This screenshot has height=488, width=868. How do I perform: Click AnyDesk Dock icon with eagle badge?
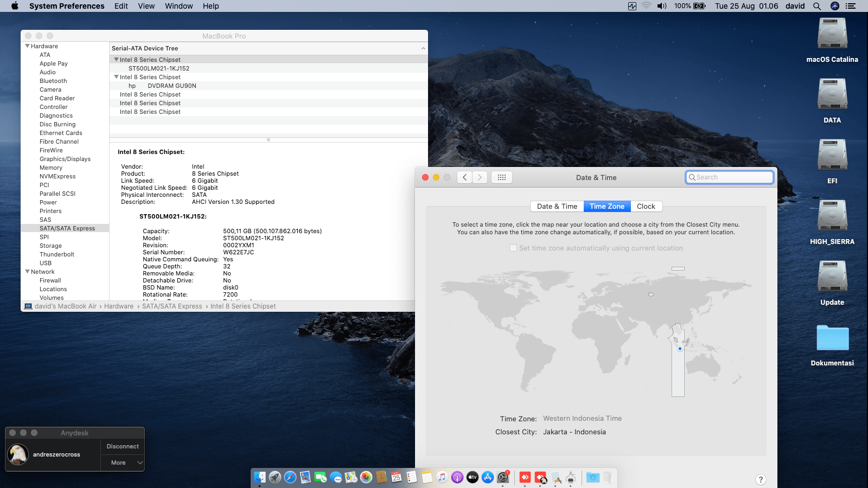pos(540,477)
